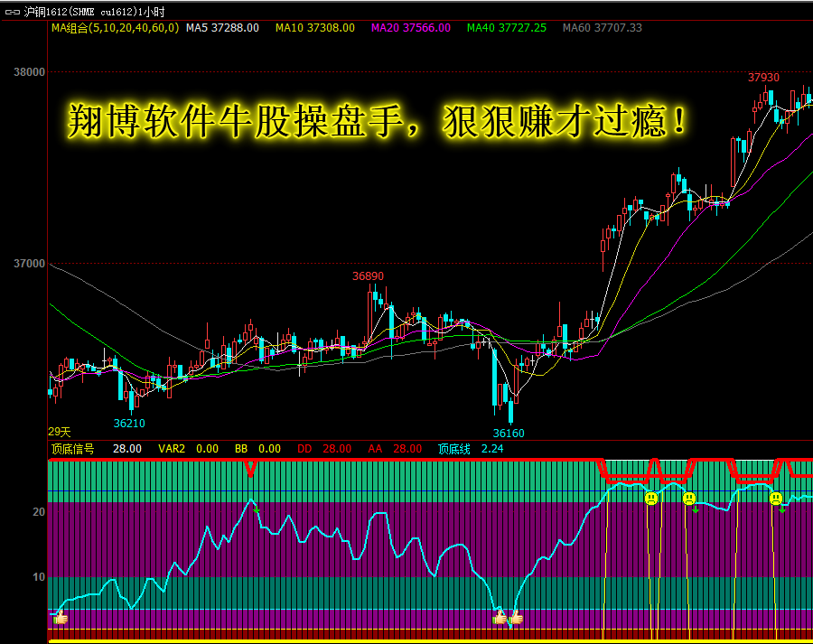Click the MA5 37288.00 value
Image resolution: width=813 pixels, height=644 pixels.
pyautogui.click(x=222, y=28)
